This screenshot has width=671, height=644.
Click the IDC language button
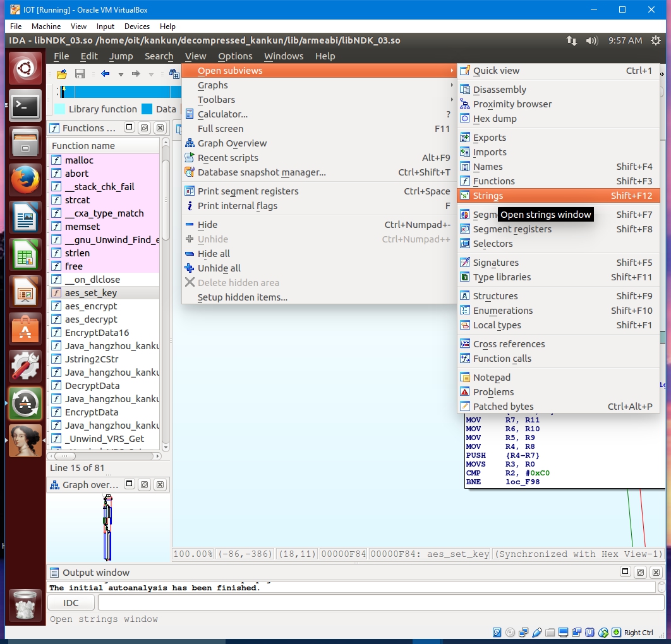click(x=71, y=603)
